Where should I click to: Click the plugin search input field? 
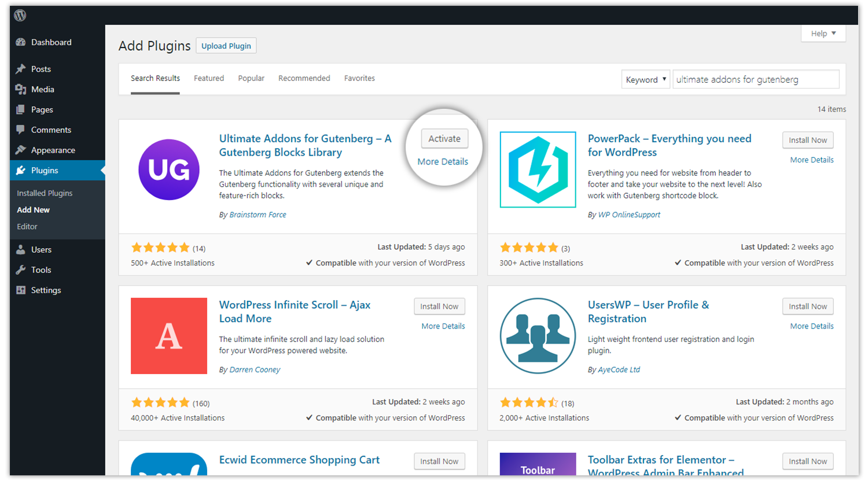[755, 80]
